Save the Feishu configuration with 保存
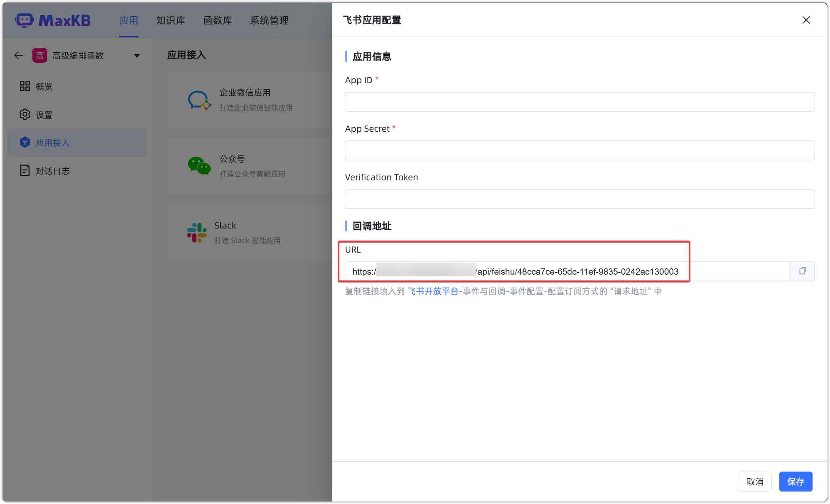 coord(796,481)
